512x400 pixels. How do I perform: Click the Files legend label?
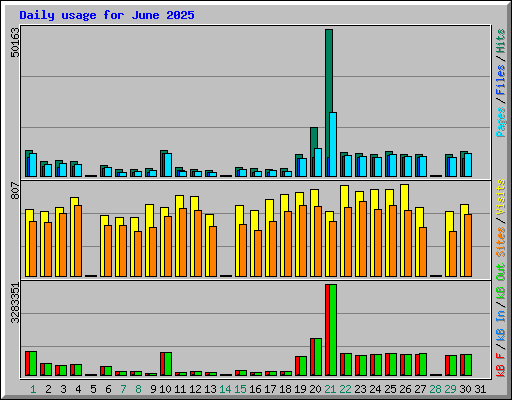point(500,79)
